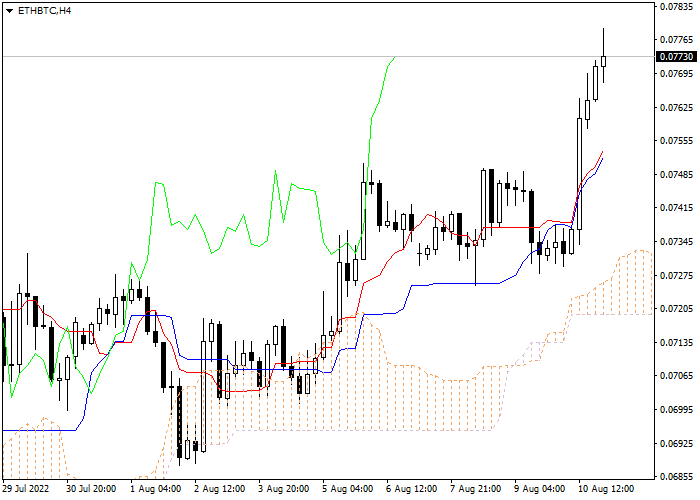Click price level 0.07695 on the scale
The image size is (700, 500).
coord(677,73)
